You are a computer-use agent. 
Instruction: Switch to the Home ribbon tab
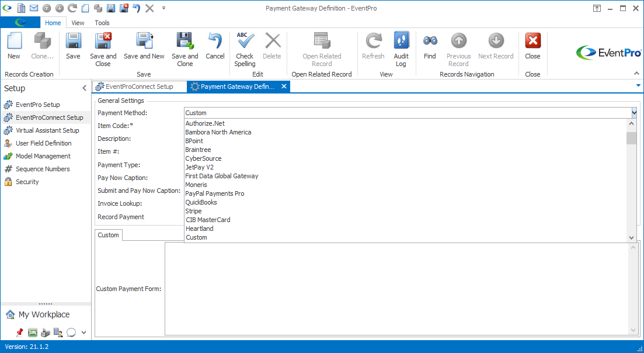53,23
